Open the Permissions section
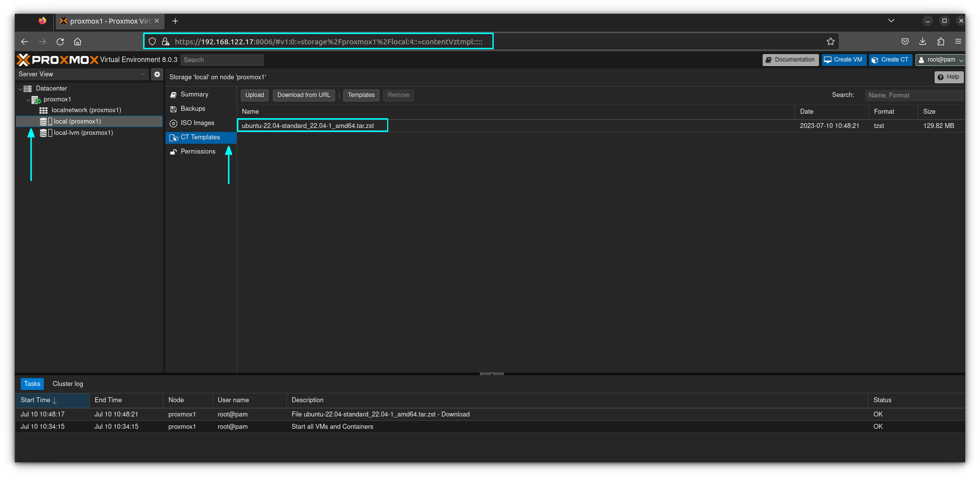This screenshot has height=478, width=980. (201, 152)
